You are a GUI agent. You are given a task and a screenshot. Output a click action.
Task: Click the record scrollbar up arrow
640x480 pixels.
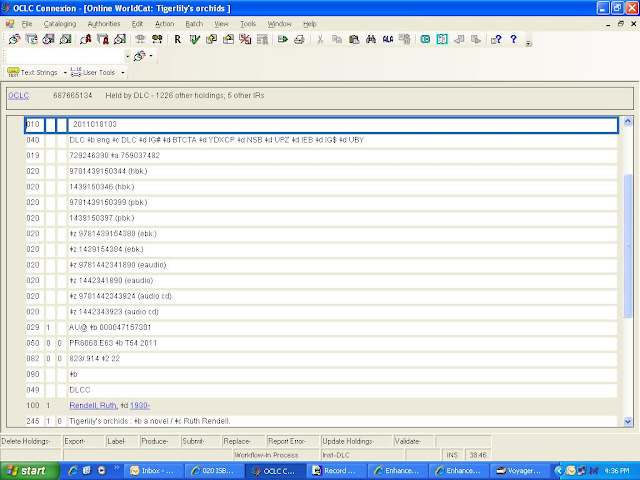tap(628, 122)
